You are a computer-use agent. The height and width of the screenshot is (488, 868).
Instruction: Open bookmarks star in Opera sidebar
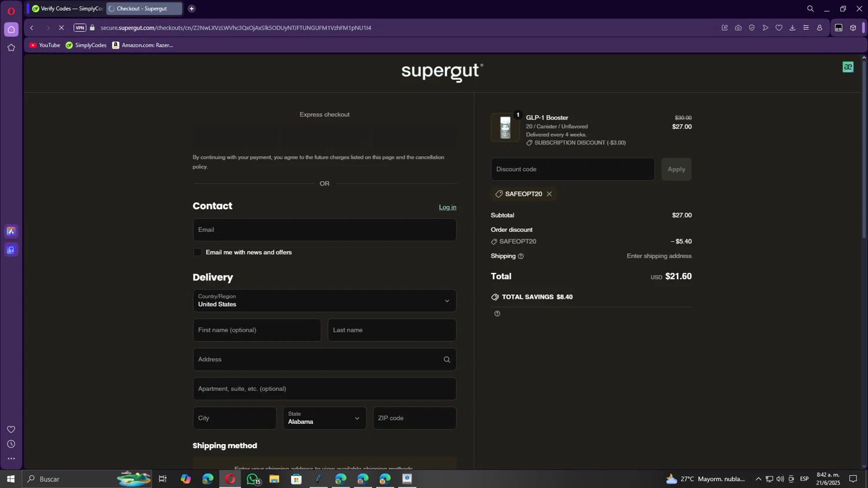(11, 48)
